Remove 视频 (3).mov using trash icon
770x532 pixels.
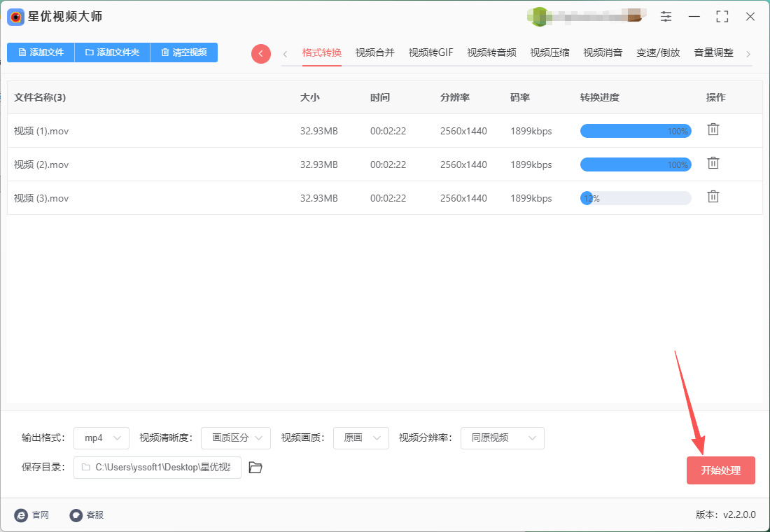[713, 197]
